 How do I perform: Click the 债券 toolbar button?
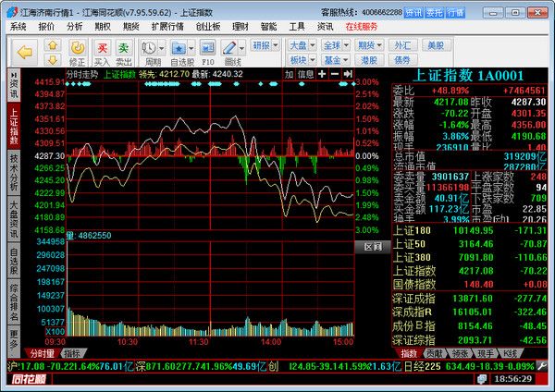[402, 60]
